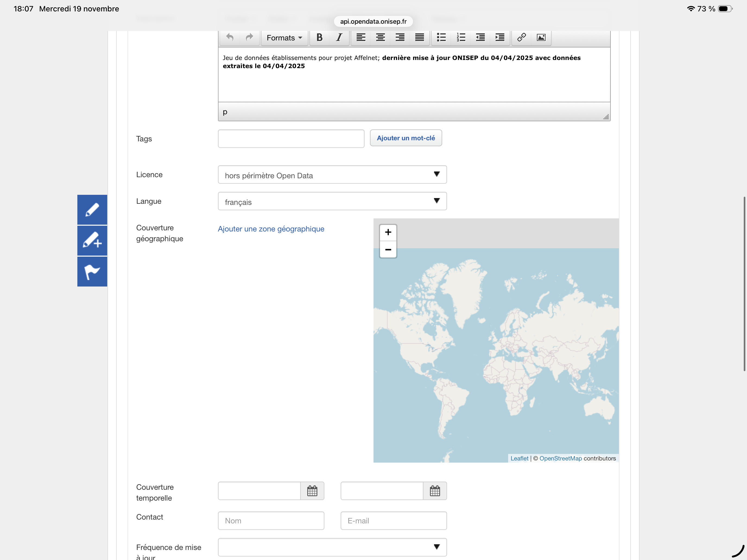Click the blue flag sidebar icon
Image resolution: width=747 pixels, height=560 pixels.
coord(92,272)
